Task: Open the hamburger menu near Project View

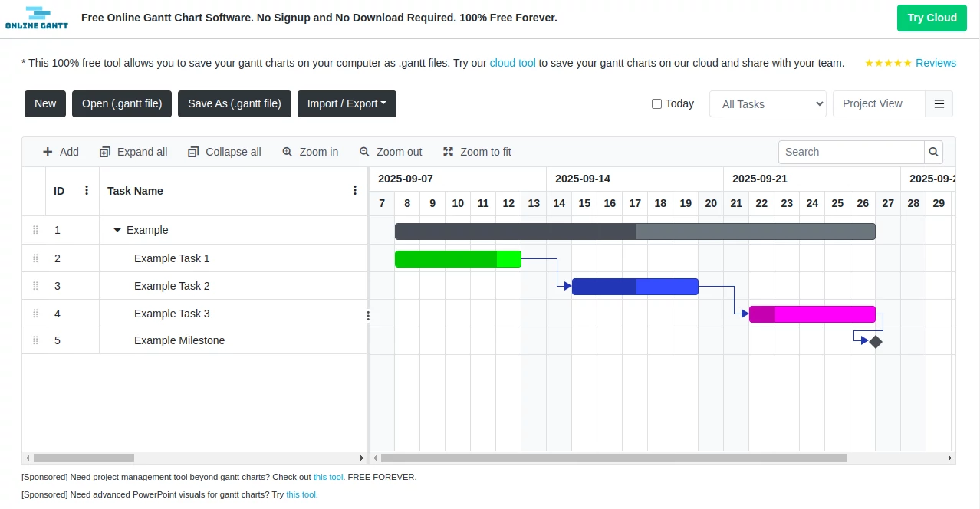Action: [939, 103]
